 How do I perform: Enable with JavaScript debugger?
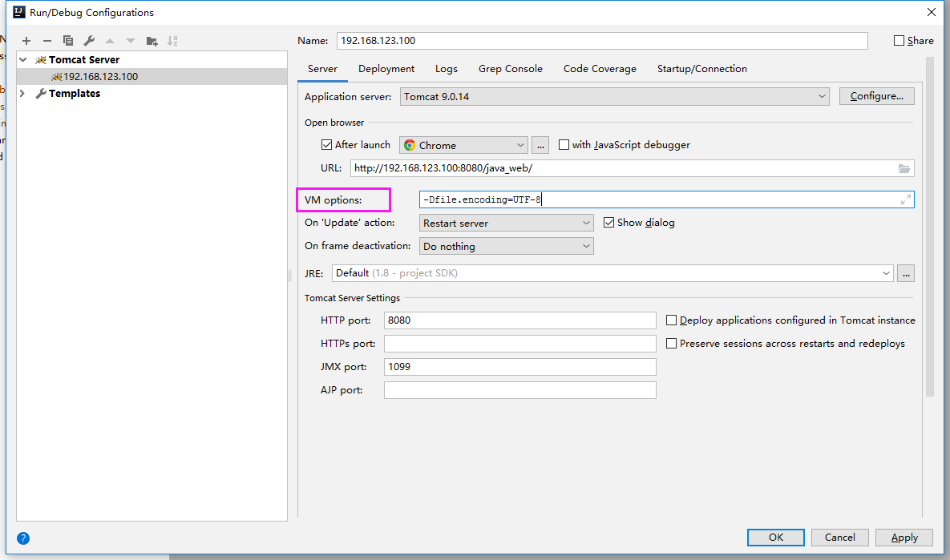(x=564, y=144)
